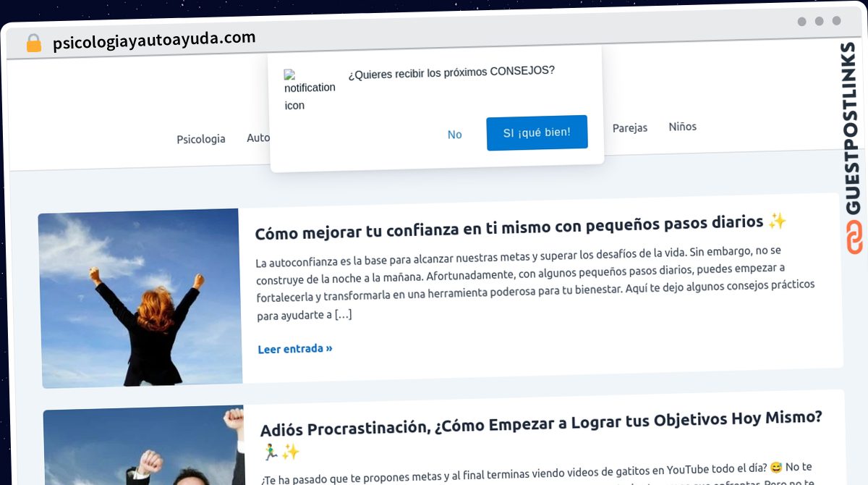Click 'Leer entrada »' under confidence article
Viewport: 868px width, 485px height.
tap(295, 349)
